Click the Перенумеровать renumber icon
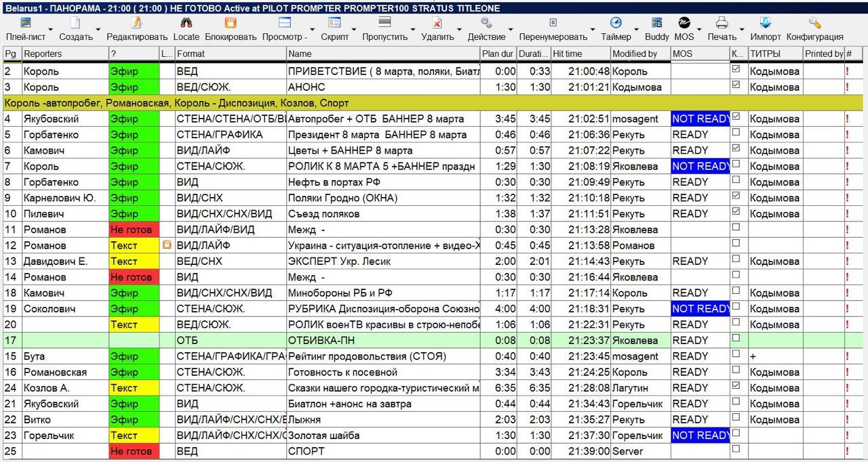 pos(553,22)
